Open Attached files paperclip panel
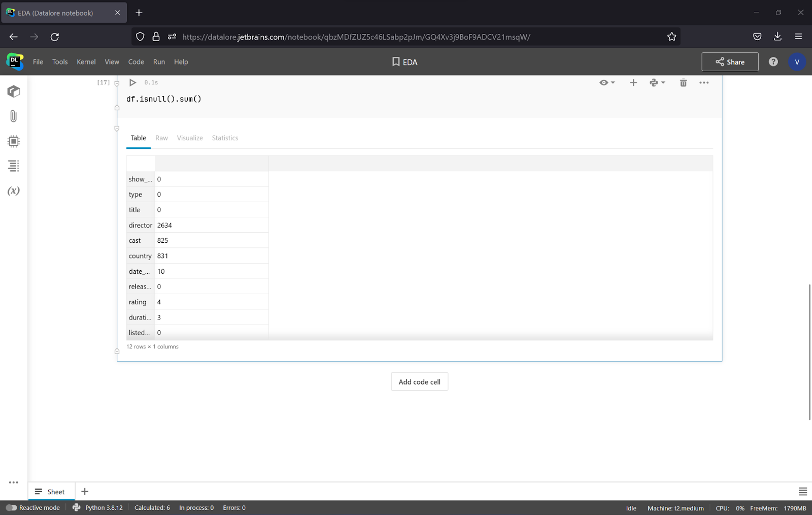Image resolution: width=812 pixels, height=515 pixels. [x=14, y=116]
